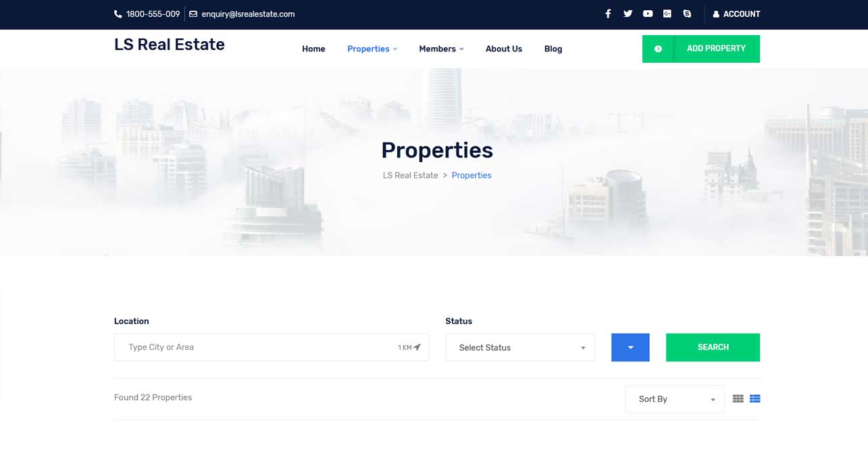Viewport: 868px width, 452px height.
Task: Click the Properties page heading
Action: pos(437,150)
